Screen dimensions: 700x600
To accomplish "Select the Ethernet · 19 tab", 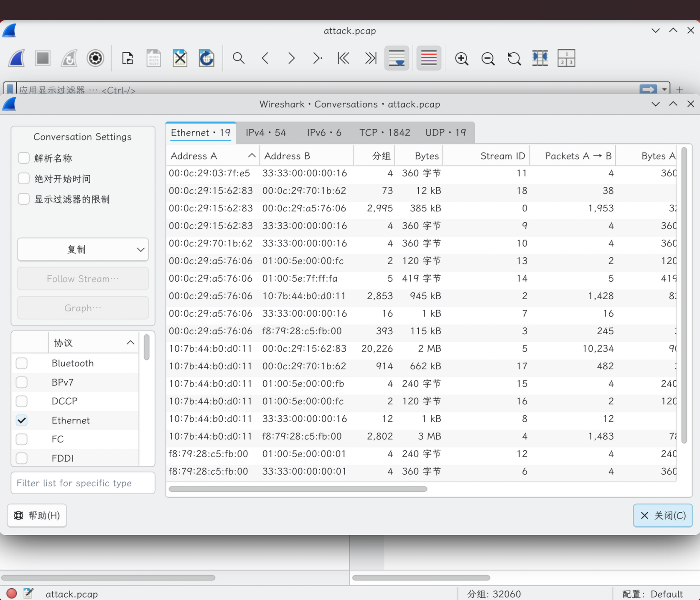I will [201, 132].
